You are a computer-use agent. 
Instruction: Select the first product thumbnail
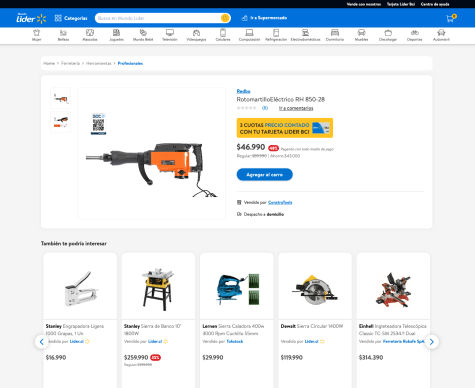point(60,98)
